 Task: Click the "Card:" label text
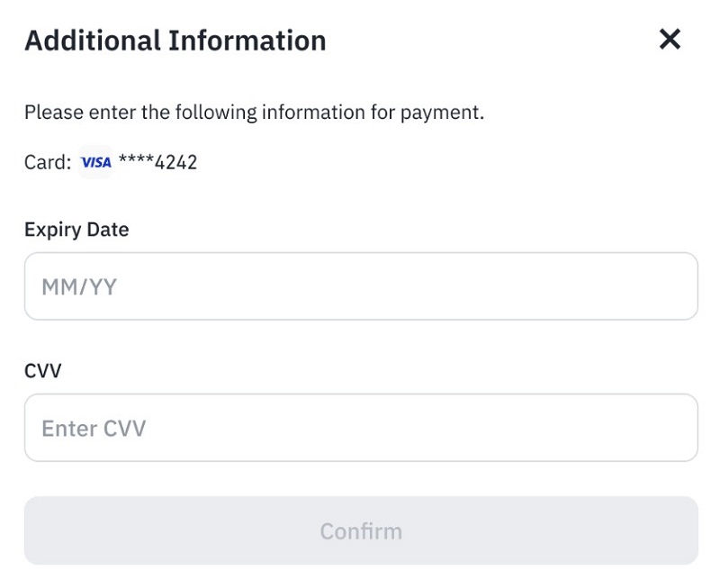point(48,163)
